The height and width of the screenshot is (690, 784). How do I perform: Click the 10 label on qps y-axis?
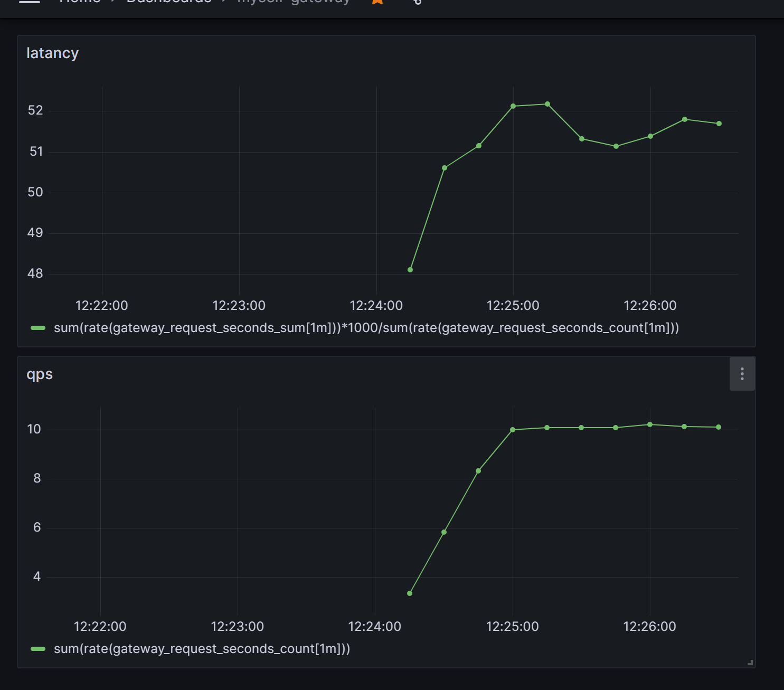coord(34,429)
